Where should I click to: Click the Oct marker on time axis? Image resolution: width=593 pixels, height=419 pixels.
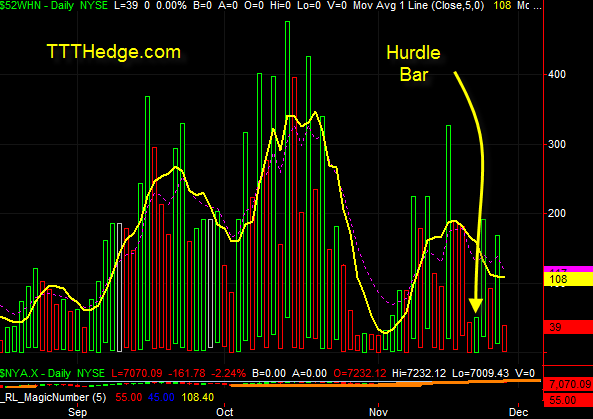pos(225,412)
